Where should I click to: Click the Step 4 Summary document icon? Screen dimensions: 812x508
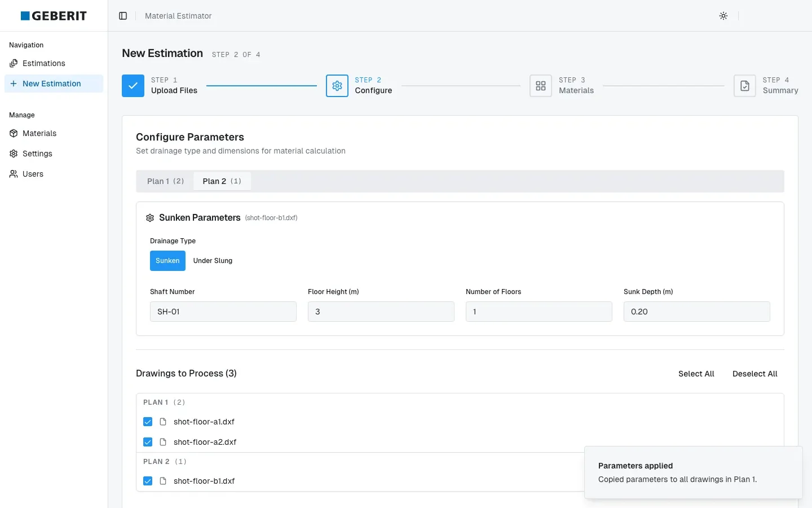745,86
